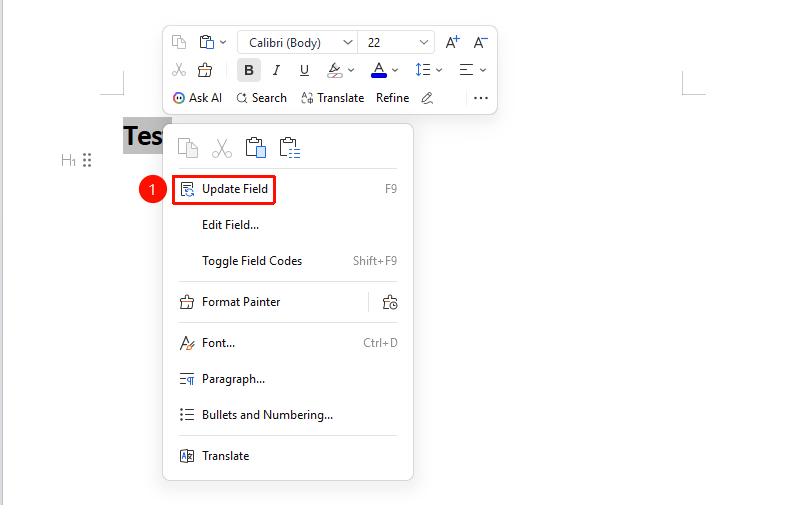Viewport: 802px width, 505px height.
Task: Click the pen edit icon beside Refine
Action: pyautogui.click(x=427, y=98)
